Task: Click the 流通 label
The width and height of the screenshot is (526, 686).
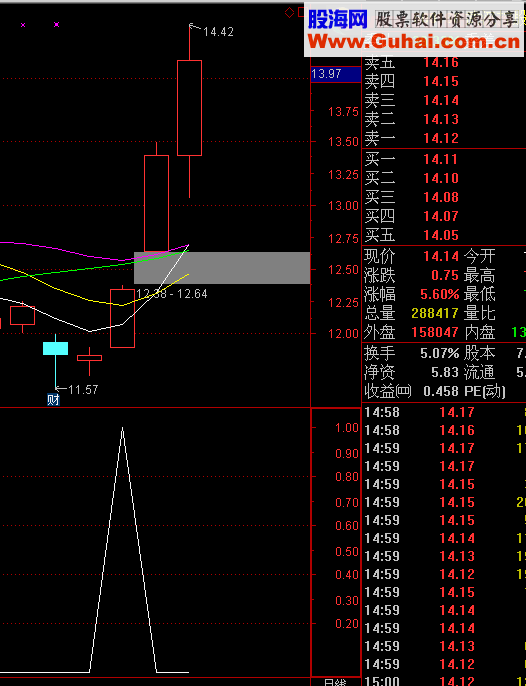Action: [x=480, y=372]
